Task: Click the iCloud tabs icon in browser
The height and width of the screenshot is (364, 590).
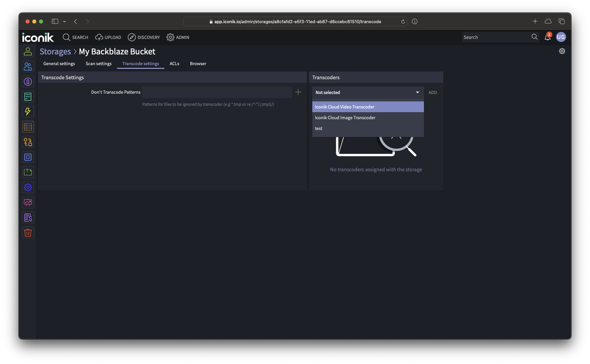Action: click(548, 21)
